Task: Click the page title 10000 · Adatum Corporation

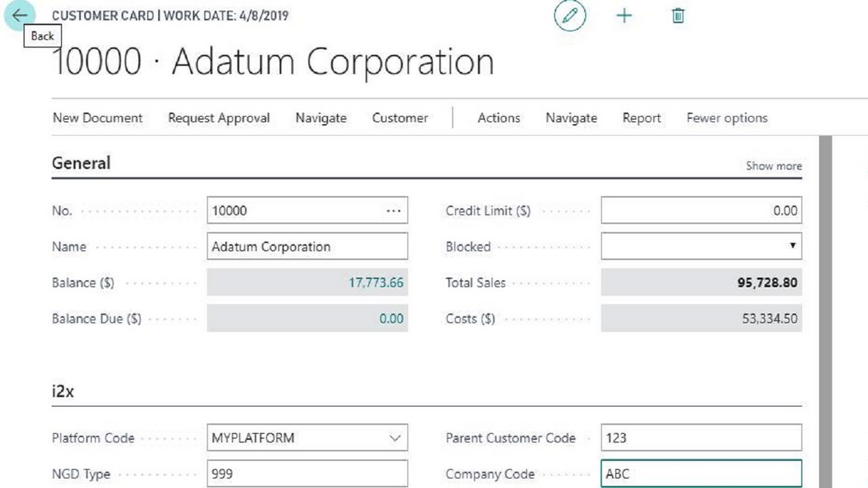Action: pyautogui.click(x=274, y=62)
